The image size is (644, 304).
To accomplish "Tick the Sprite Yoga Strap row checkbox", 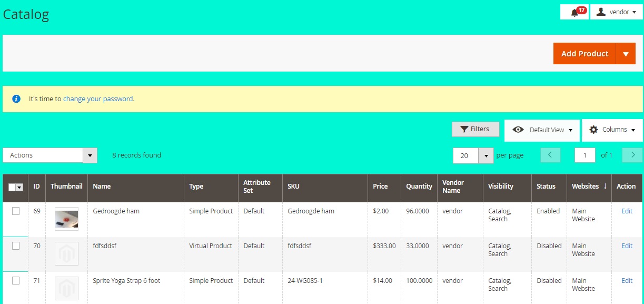I will (x=16, y=281).
